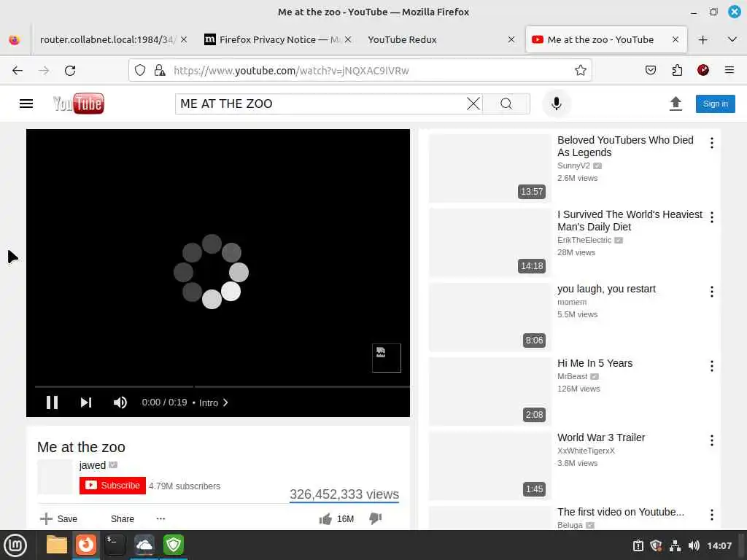The width and height of the screenshot is (747, 560).
Task: Clear the ME AT THE ZOO search text
Action: (473, 104)
